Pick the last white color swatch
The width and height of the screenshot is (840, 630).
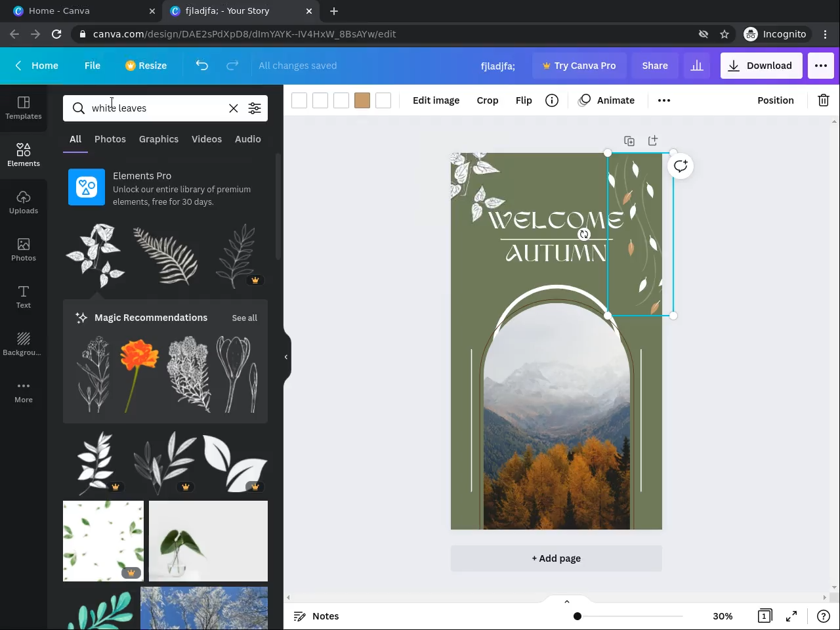click(383, 100)
